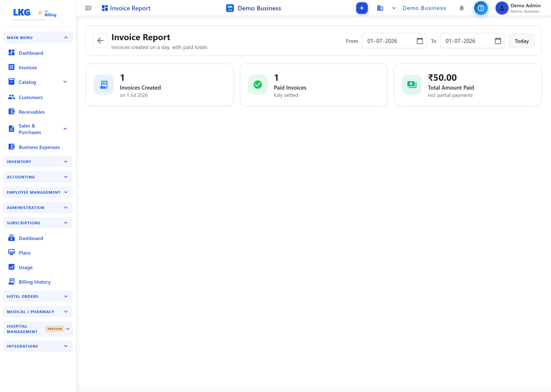This screenshot has width=551, height=392.
Task: Open the help question-mark button
Action: coord(481,8)
